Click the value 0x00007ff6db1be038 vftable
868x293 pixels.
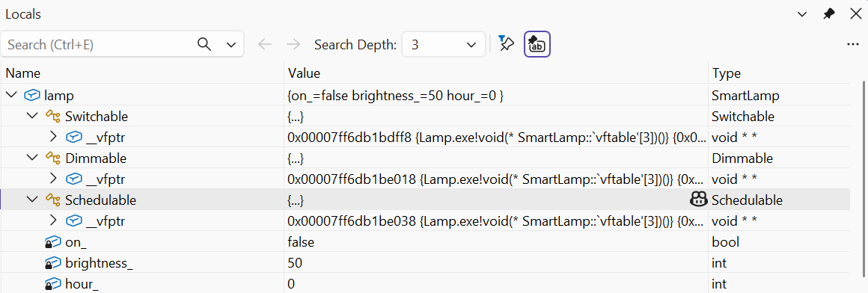(x=496, y=221)
